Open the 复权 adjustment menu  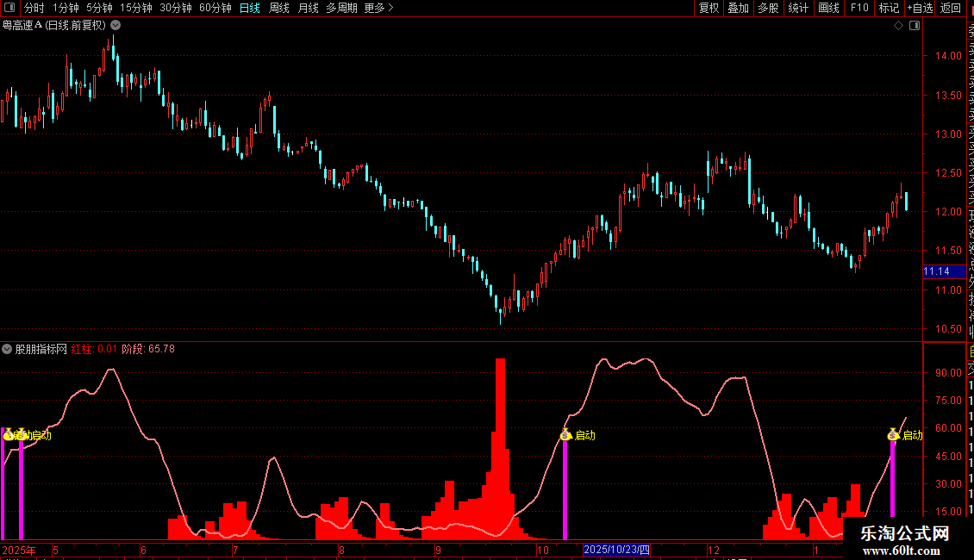[709, 8]
